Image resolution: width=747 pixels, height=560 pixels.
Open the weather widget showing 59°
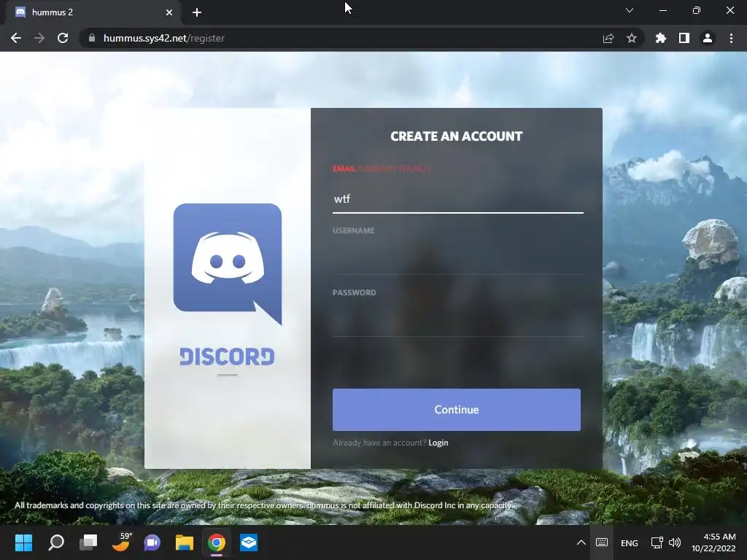(x=121, y=542)
